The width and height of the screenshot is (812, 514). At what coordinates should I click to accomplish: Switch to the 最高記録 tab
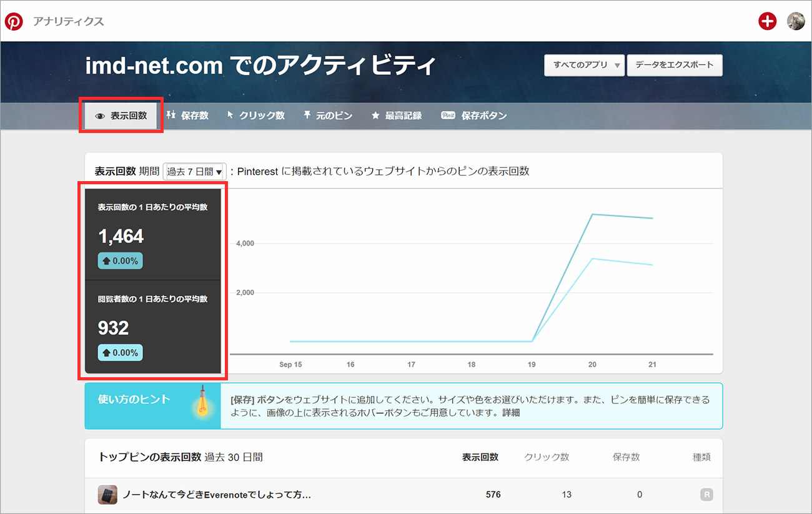[x=397, y=116]
